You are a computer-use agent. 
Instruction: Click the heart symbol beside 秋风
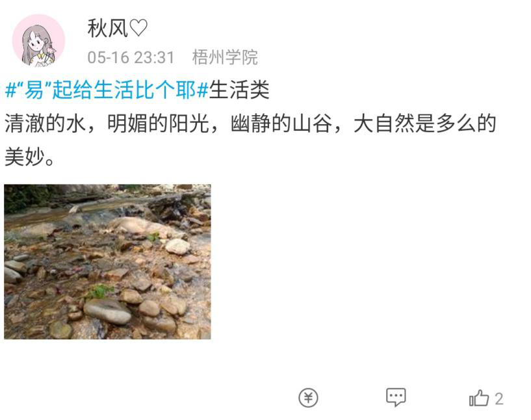pos(138,27)
